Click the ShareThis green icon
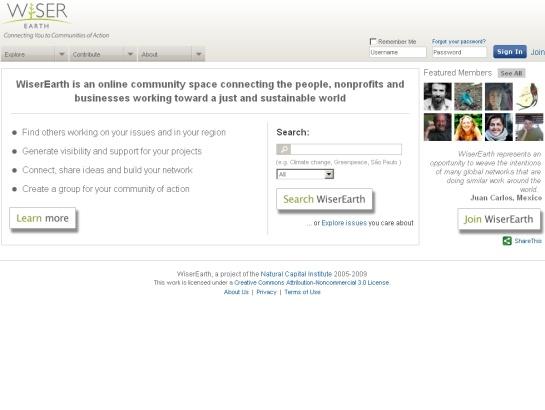Screen dimensions: 545x410 [x=507, y=241]
